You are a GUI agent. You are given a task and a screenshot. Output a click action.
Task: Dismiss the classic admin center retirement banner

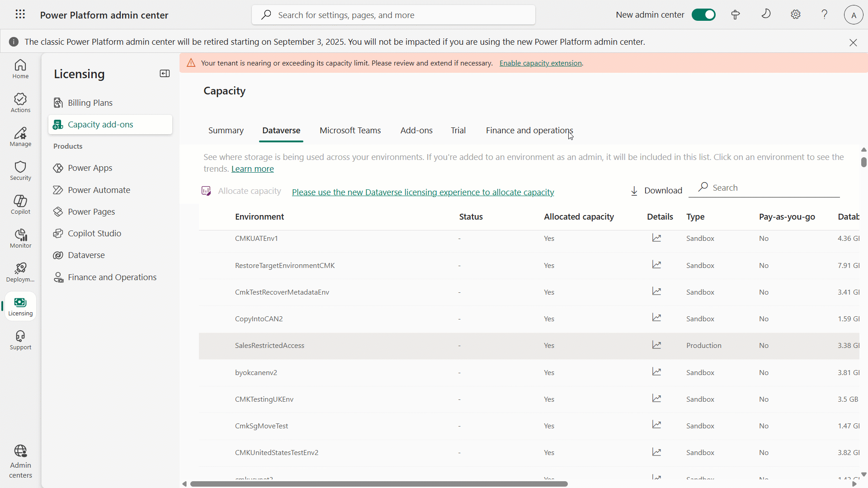853,42
